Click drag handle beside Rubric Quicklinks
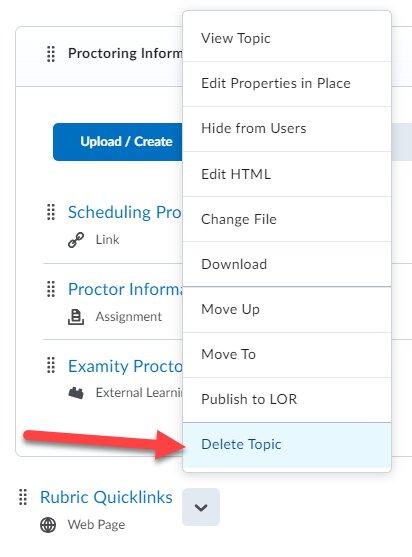This screenshot has height=557, width=412. tap(23, 497)
